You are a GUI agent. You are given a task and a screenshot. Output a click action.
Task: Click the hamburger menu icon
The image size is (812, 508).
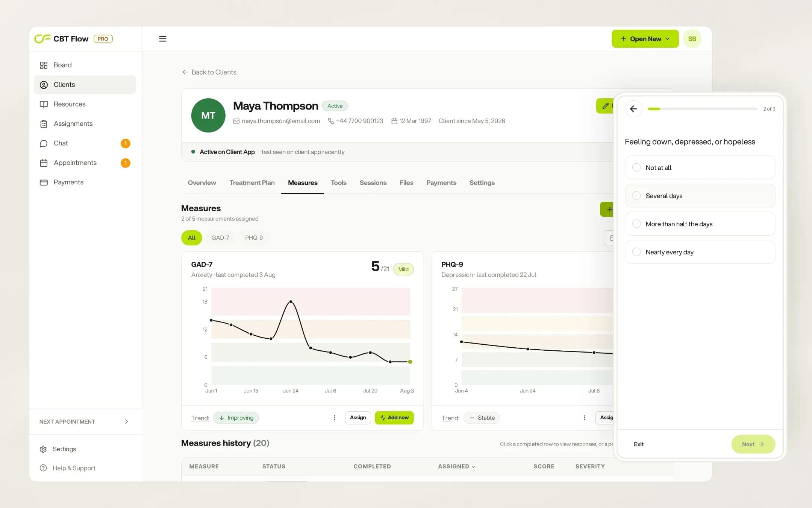(162, 39)
